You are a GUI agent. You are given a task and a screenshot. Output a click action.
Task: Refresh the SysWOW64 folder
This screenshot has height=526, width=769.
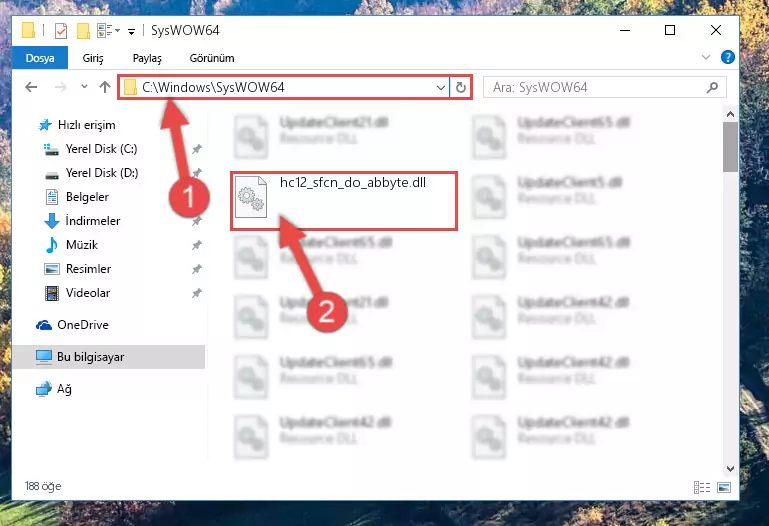pyautogui.click(x=461, y=87)
